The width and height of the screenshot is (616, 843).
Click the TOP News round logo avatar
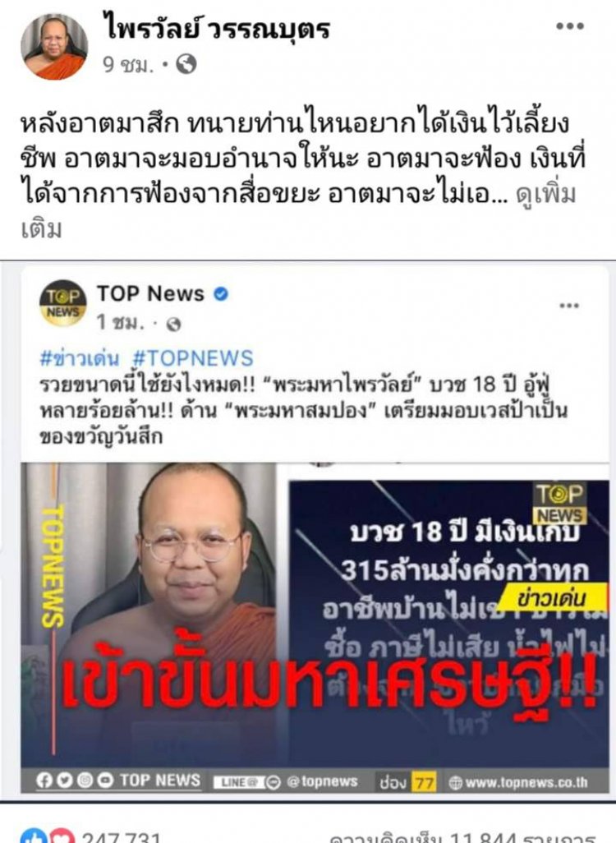63,303
